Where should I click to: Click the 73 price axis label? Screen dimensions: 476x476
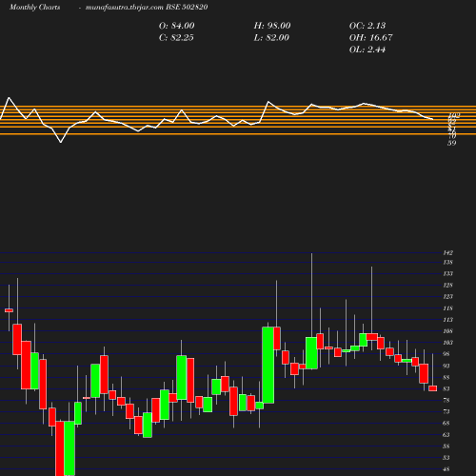click(x=446, y=411)
